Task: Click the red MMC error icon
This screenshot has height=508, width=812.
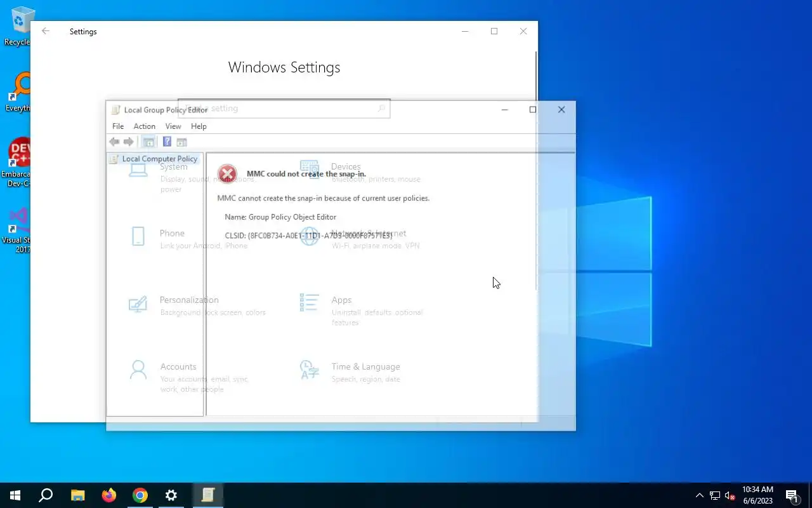Action: [227, 173]
